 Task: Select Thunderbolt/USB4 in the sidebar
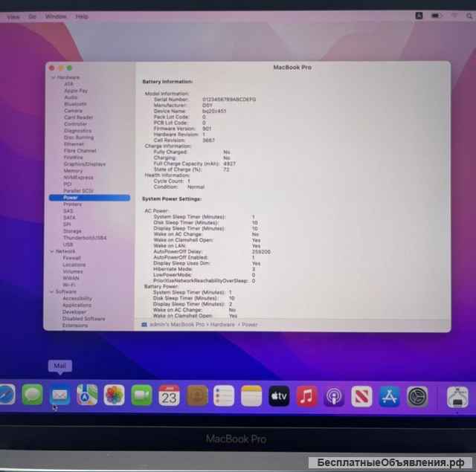(85, 238)
